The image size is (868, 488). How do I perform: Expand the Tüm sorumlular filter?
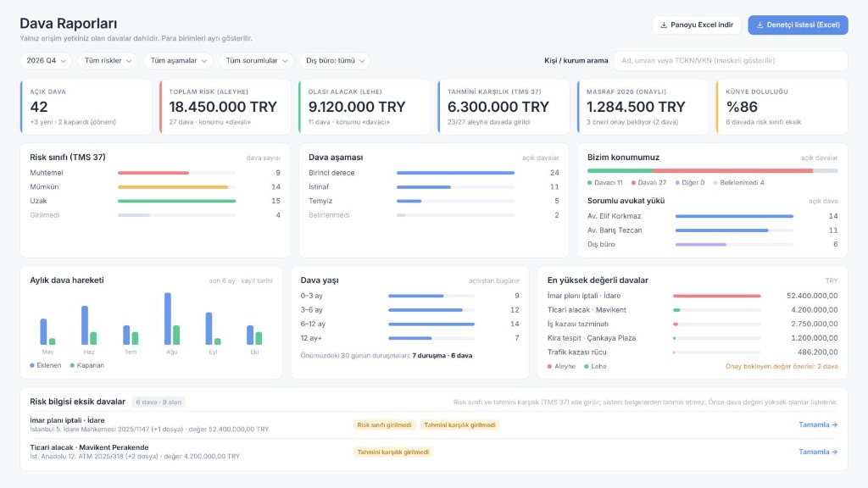click(256, 61)
